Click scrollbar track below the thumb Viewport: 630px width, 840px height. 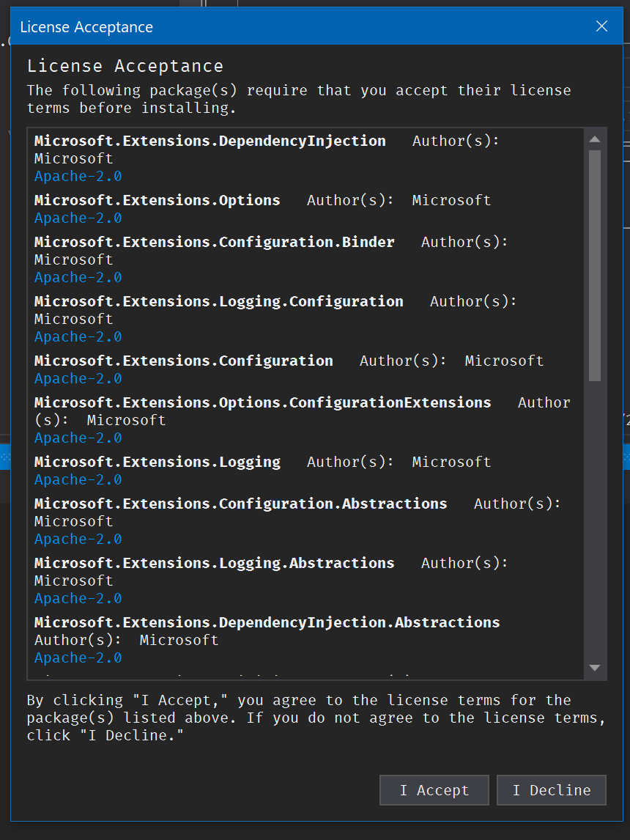click(595, 520)
